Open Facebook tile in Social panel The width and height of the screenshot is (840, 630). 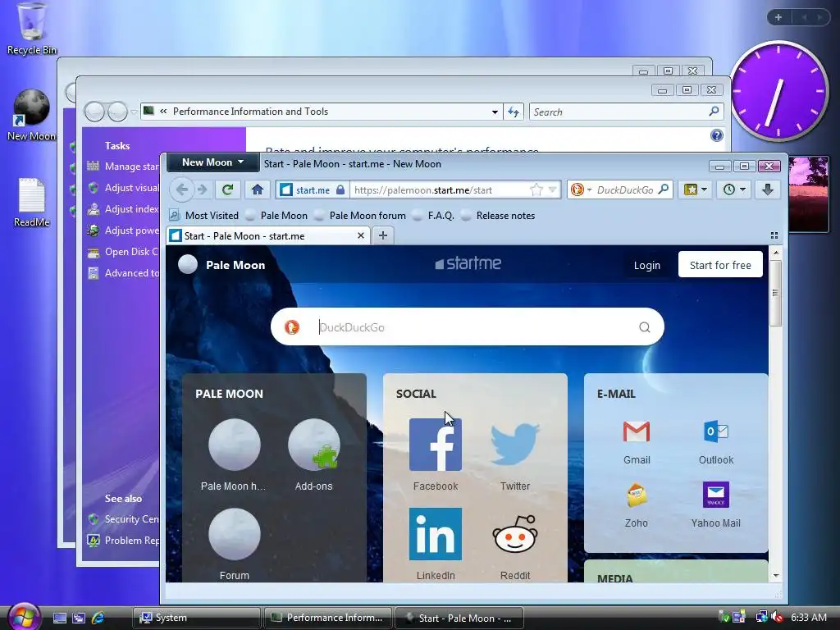436,445
